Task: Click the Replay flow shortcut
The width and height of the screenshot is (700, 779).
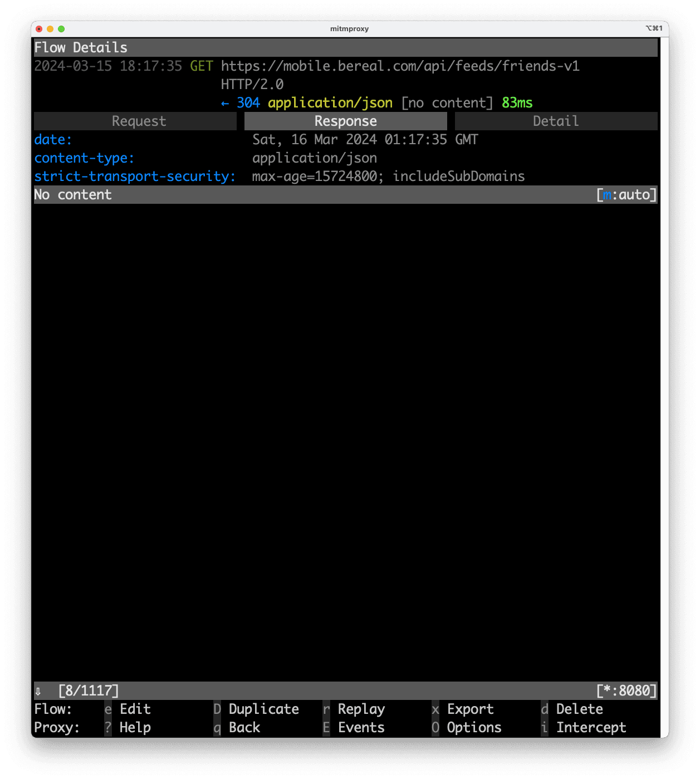Action: 361,709
